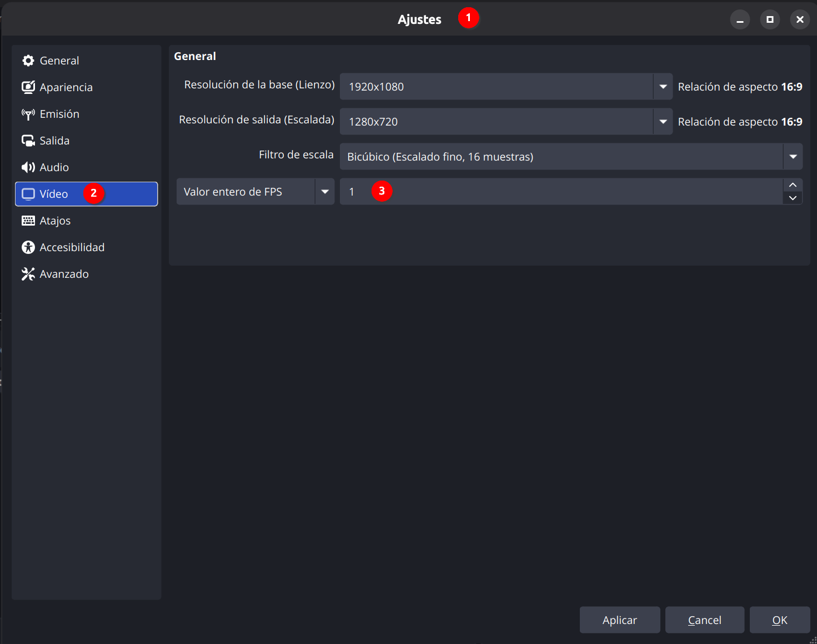
Task: Click the 'Filtro de escala' label
Action: coord(296,154)
